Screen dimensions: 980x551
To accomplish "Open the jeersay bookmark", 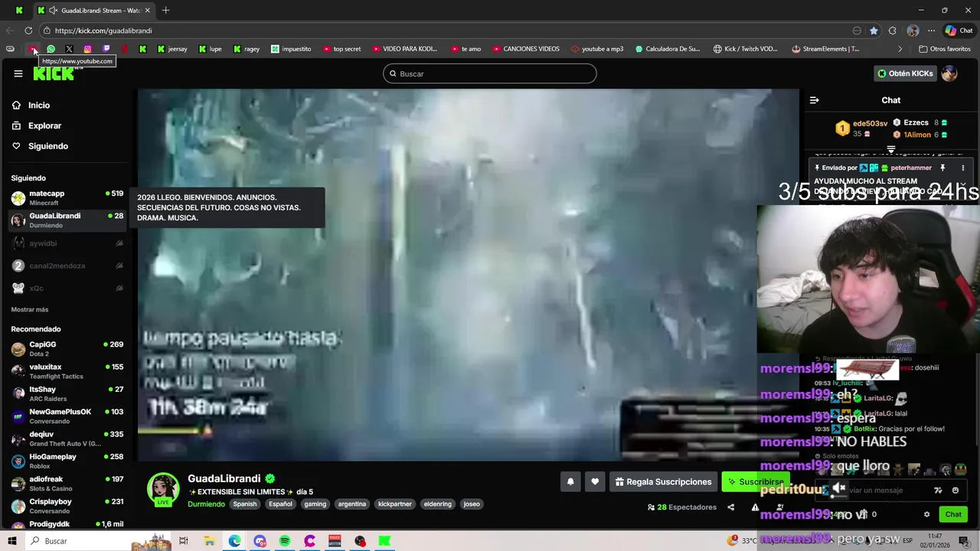I will [171, 49].
